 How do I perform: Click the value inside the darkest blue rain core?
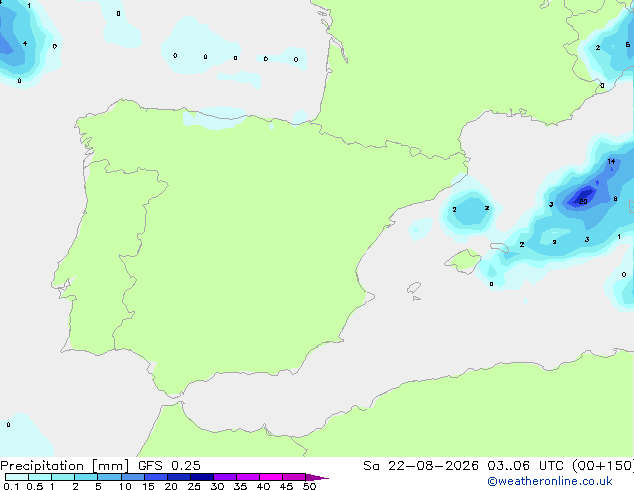[x=583, y=201]
